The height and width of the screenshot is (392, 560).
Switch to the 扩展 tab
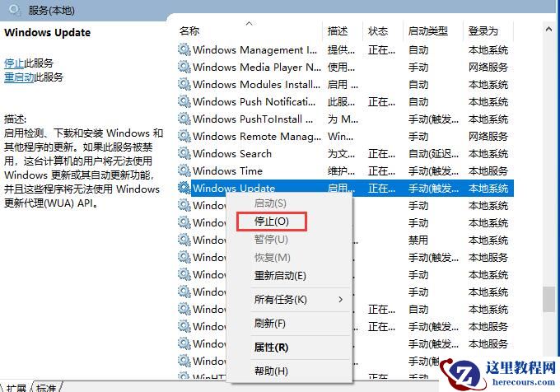click(x=16, y=388)
